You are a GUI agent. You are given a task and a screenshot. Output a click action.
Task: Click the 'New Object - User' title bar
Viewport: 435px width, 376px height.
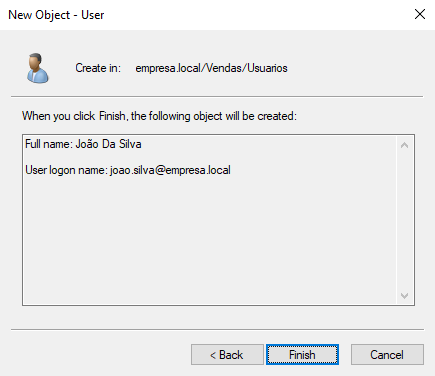point(56,15)
